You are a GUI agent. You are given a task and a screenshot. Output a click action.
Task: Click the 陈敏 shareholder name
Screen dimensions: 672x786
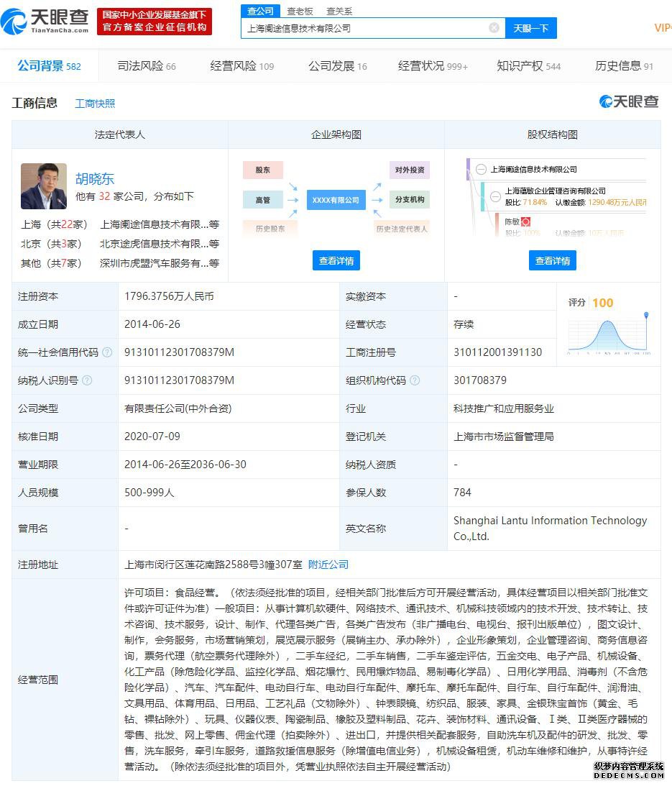tap(512, 221)
